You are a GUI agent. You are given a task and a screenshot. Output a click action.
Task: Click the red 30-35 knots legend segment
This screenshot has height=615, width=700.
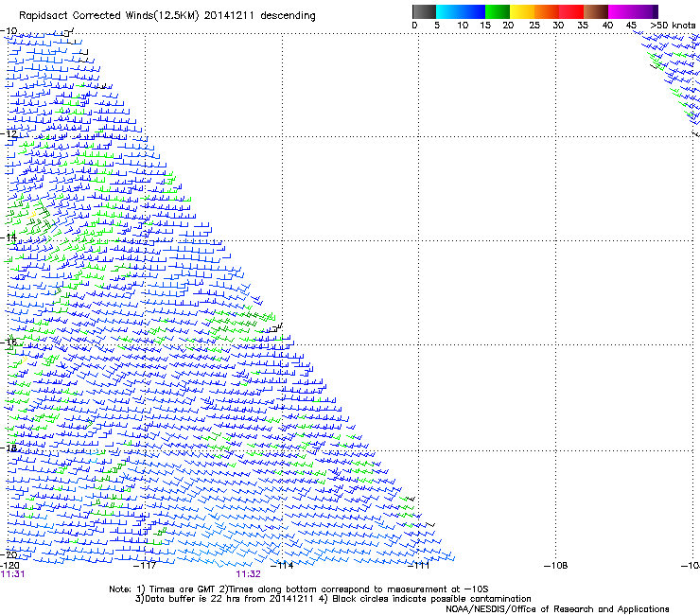coord(571,11)
